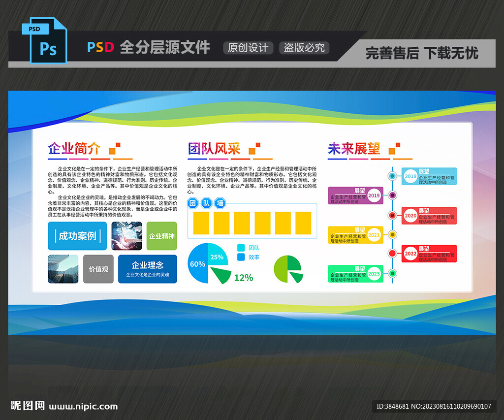
Task: Open the hand with tablet photo thumbnail
Action: 126,236
